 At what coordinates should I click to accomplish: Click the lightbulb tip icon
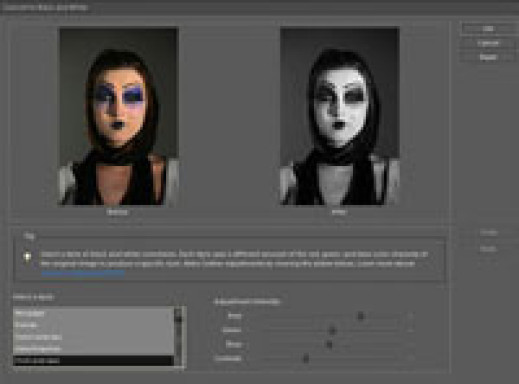28,257
